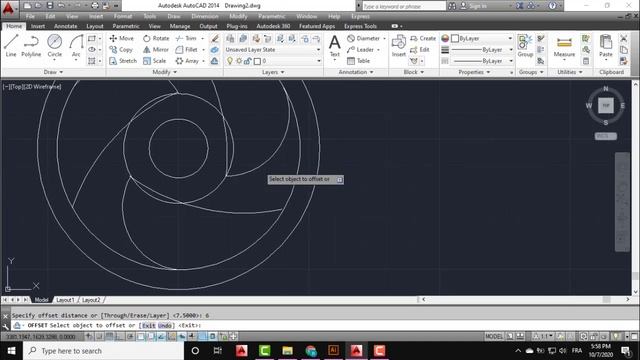
Task: Activate the Move command
Action: point(122,38)
